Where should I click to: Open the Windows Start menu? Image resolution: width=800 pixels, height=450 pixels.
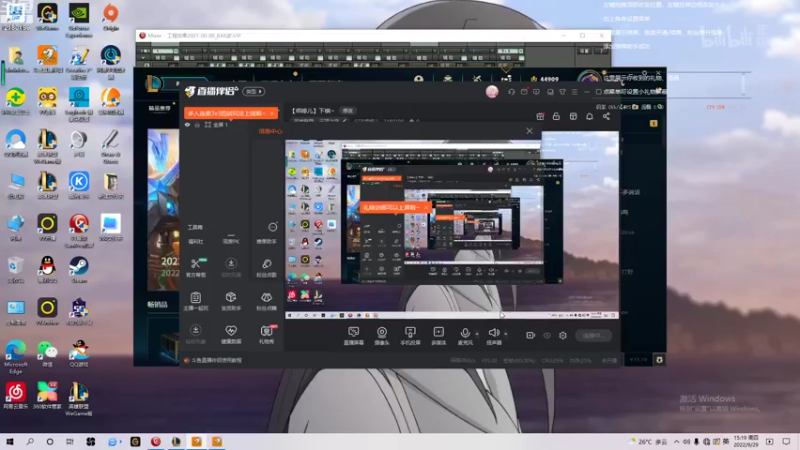(x=10, y=441)
